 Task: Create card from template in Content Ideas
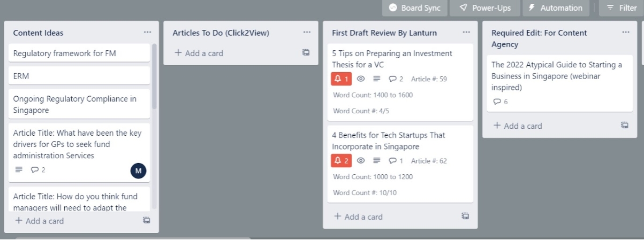[146, 220]
